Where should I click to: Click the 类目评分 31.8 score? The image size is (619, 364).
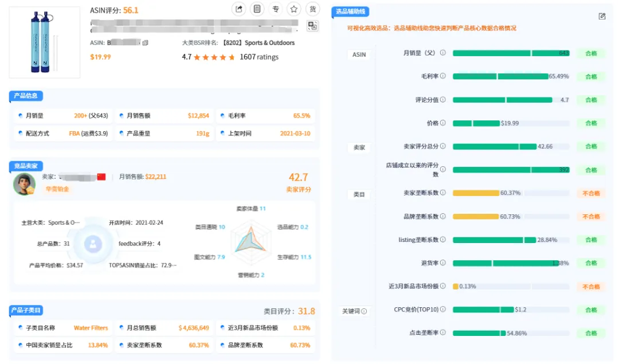point(306,311)
